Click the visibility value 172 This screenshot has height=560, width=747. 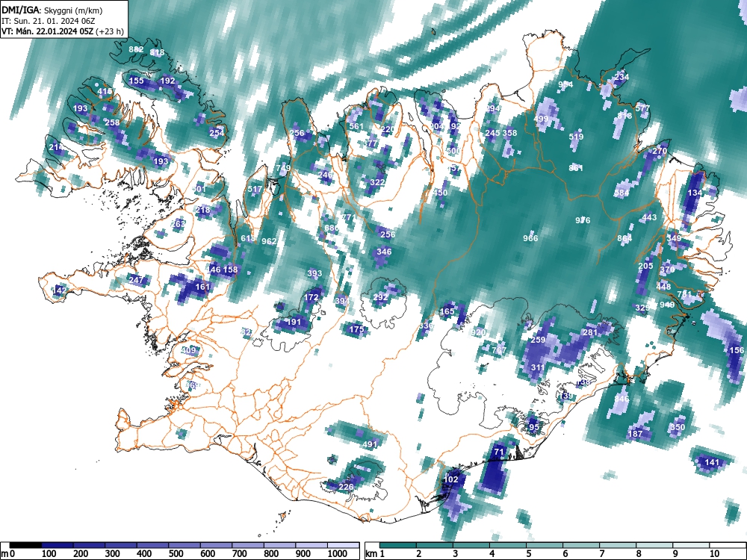[x=311, y=298]
